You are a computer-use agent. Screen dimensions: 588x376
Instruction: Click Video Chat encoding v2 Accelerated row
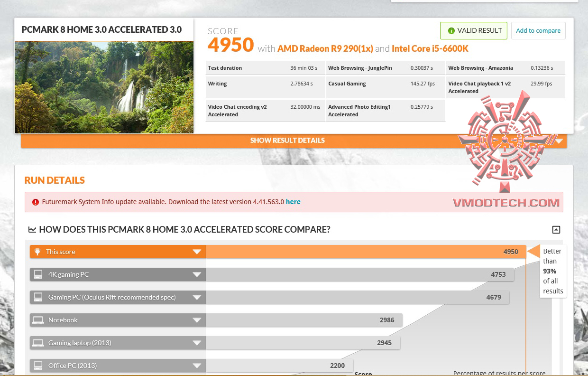click(265, 111)
